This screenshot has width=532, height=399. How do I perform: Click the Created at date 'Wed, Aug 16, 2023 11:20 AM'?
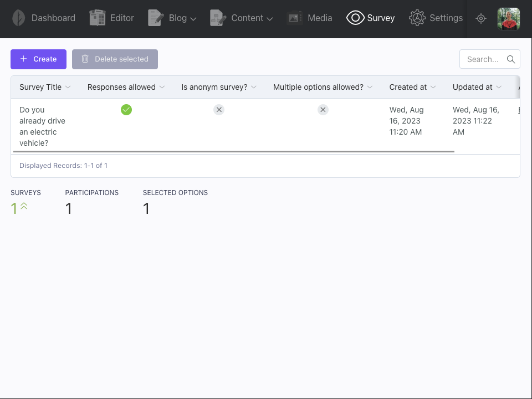(406, 121)
